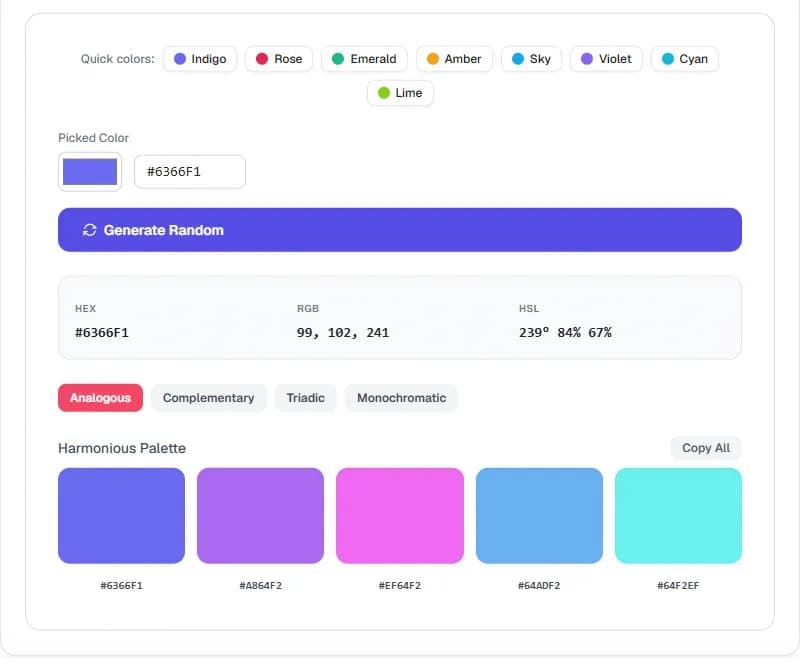Viewport: 800px width, 668px height.
Task: Click the #64F2EF hex label
Action: click(678, 586)
